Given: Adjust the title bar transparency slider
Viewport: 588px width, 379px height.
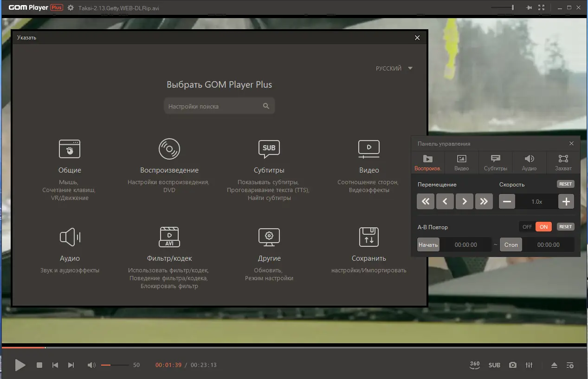Looking at the screenshot, I should click(x=504, y=7).
